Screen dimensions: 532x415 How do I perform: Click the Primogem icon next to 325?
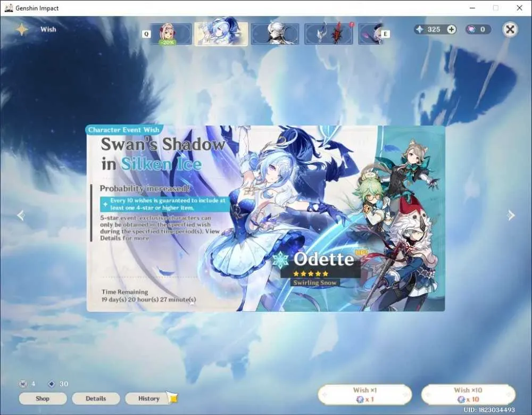420,29
